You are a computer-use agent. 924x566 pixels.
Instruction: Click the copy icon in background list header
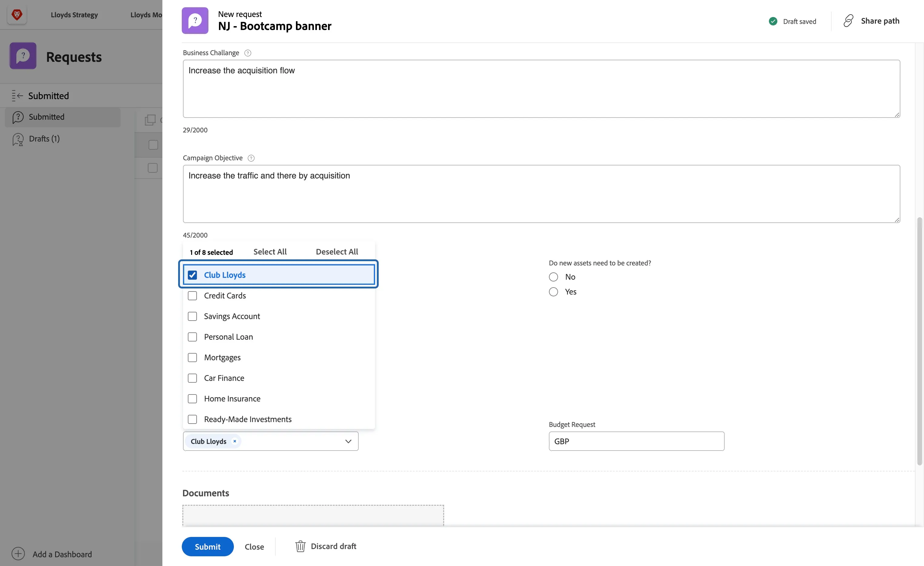pos(150,120)
